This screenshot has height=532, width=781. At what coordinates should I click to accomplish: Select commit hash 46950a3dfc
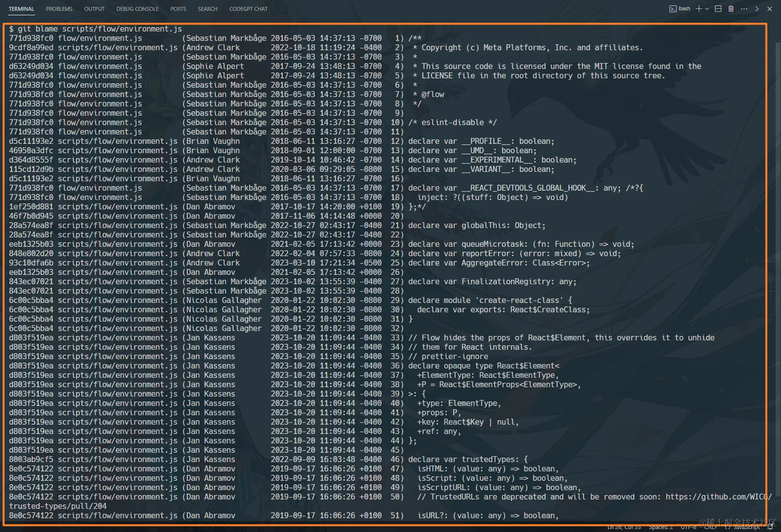pyautogui.click(x=31, y=151)
